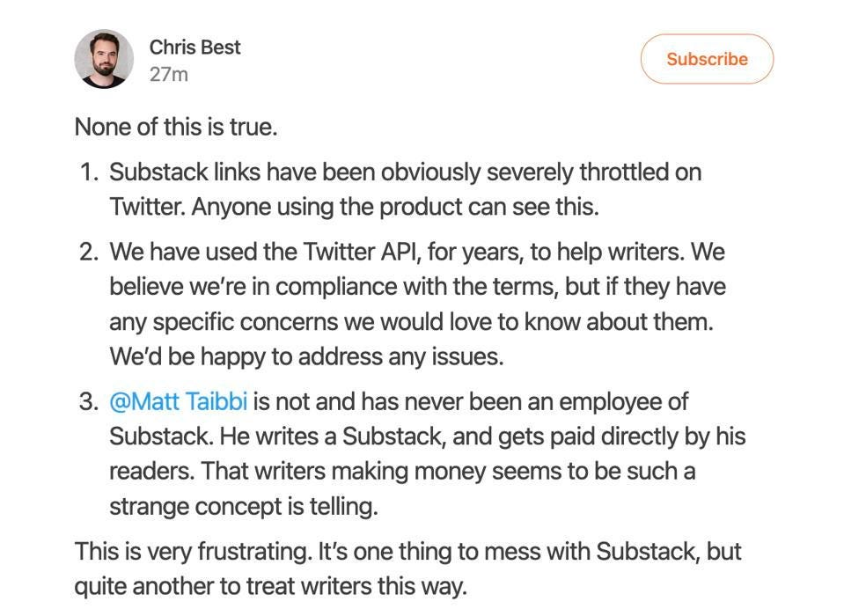The width and height of the screenshot is (844, 616).
Task: Select the post text 'None of this is true.'
Action: (175, 125)
